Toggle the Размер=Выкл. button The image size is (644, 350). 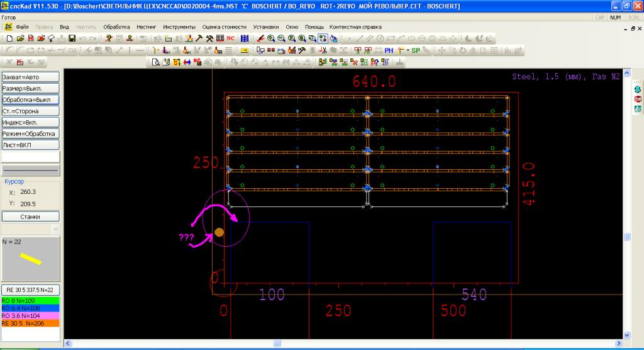(30, 88)
